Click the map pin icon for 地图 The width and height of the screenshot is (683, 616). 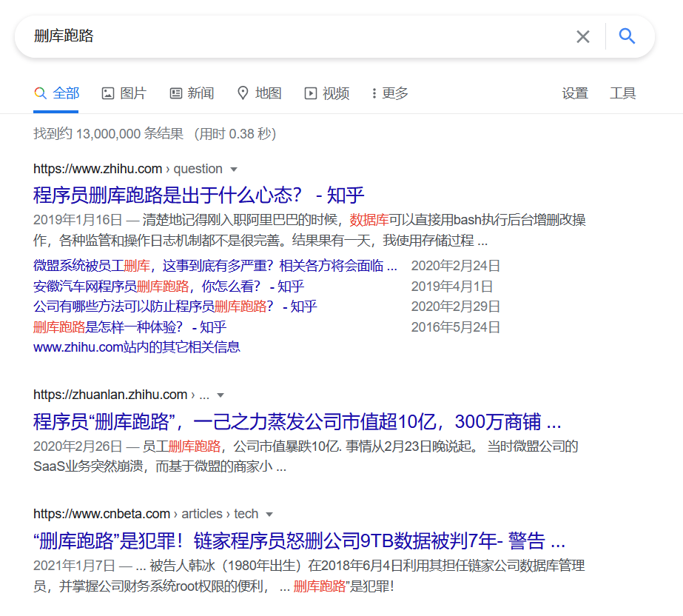[x=243, y=93]
